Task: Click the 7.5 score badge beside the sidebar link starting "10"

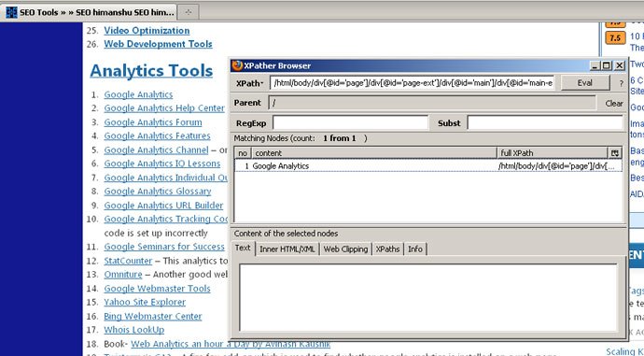Action: (615, 37)
